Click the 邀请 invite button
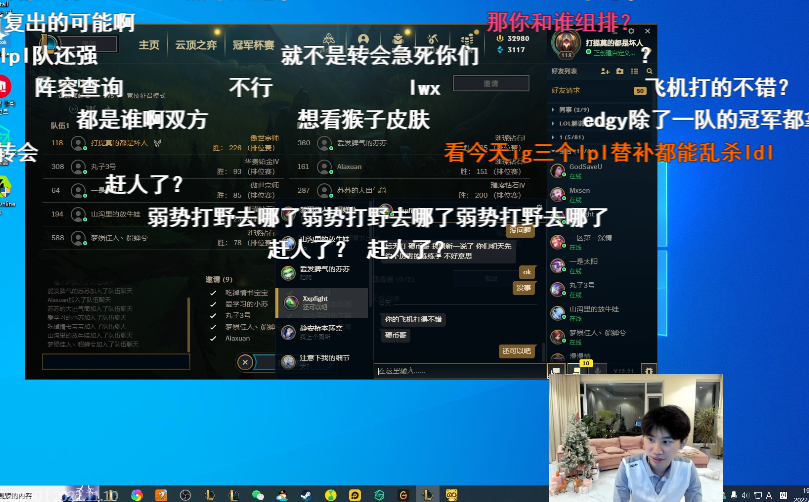Screen dimensions: 809x502 491,84
